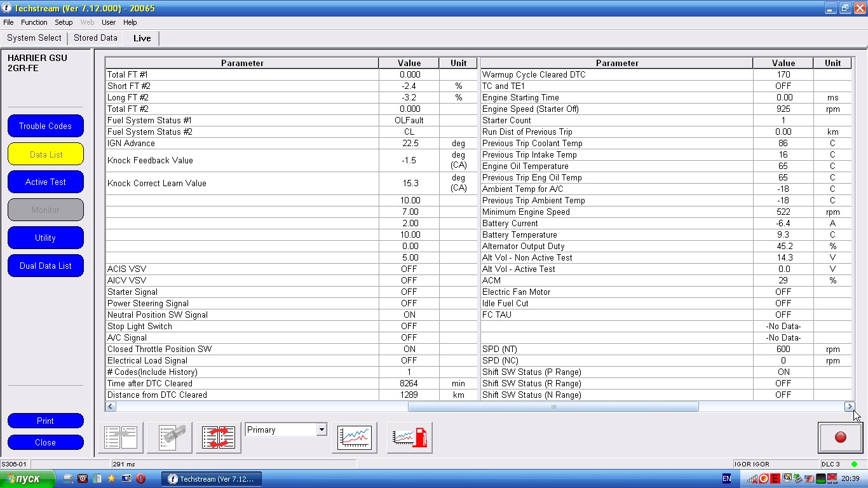Click the yellow star quick launch icon
The height and width of the screenshot is (488, 868).
point(111,478)
